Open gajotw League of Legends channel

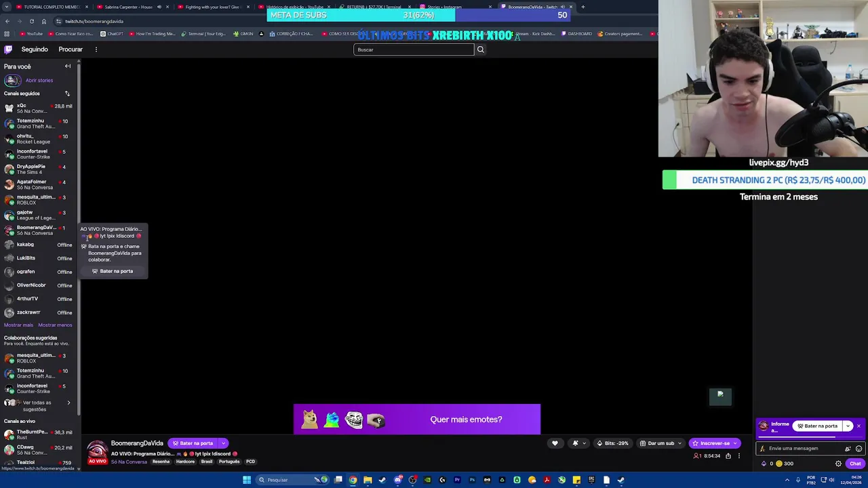(x=39, y=215)
